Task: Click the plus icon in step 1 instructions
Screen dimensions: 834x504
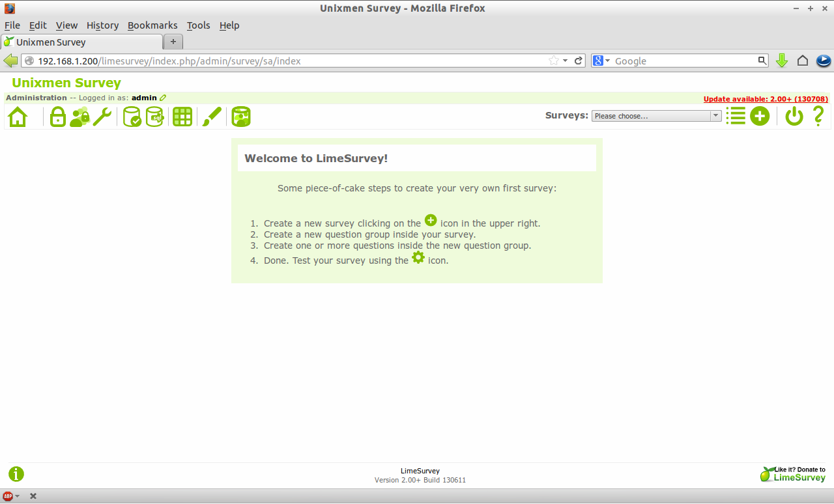Action: click(431, 220)
